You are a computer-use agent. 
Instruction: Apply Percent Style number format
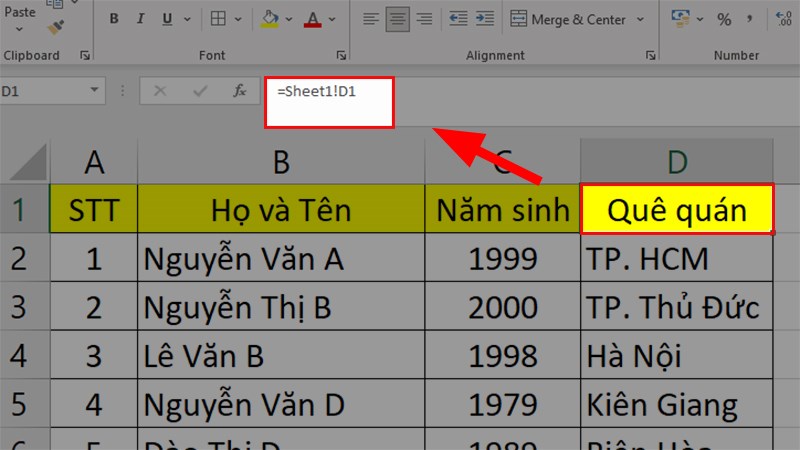723,19
